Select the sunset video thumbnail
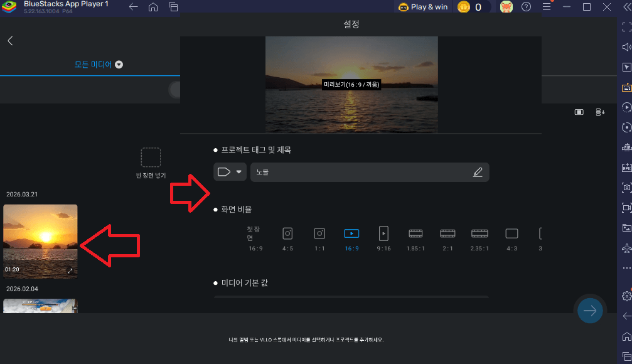The width and height of the screenshot is (632, 364). click(x=40, y=242)
